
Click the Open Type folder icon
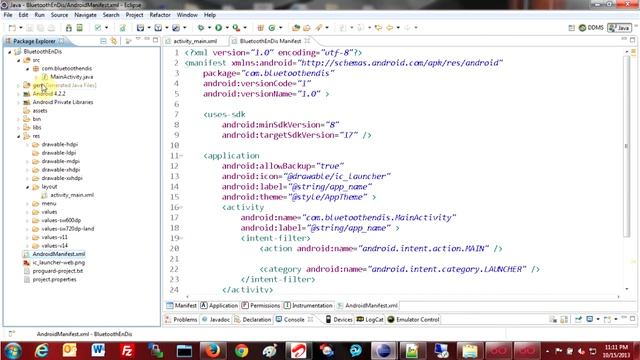pos(296,28)
